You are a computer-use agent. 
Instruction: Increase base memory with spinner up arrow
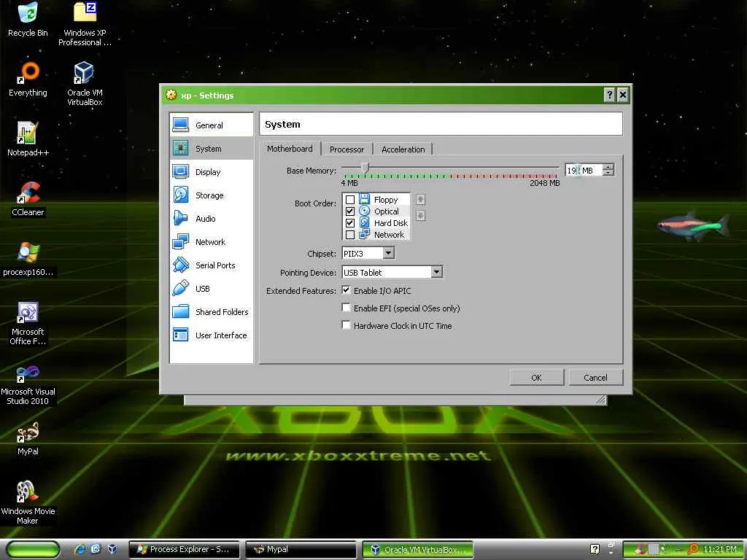(x=608, y=167)
